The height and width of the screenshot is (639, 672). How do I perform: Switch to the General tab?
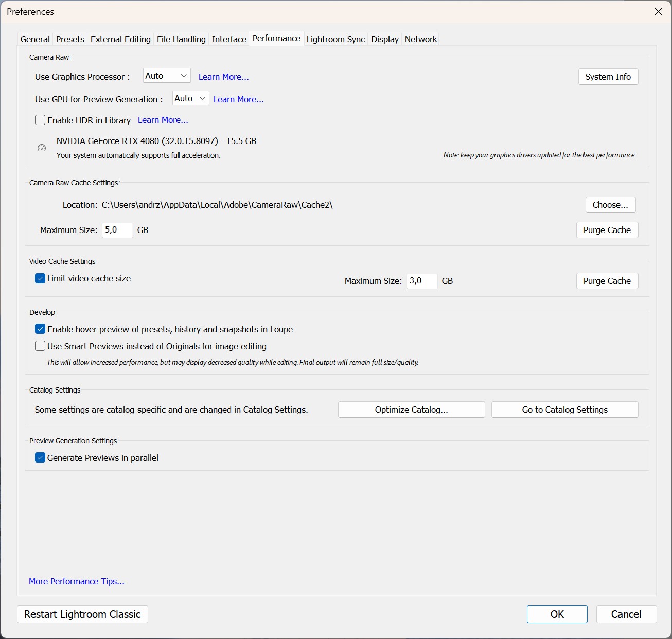pyautogui.click(x=35, y=39)
